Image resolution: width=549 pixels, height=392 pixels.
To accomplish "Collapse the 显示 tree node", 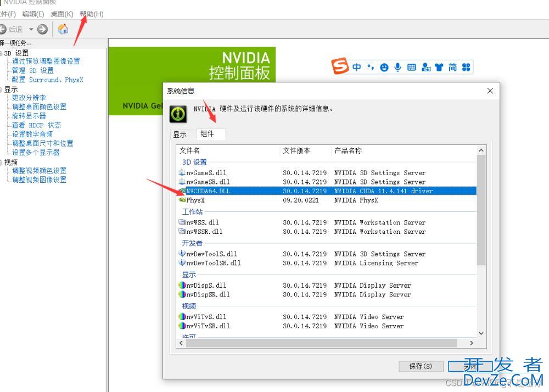I will (1, 89).
